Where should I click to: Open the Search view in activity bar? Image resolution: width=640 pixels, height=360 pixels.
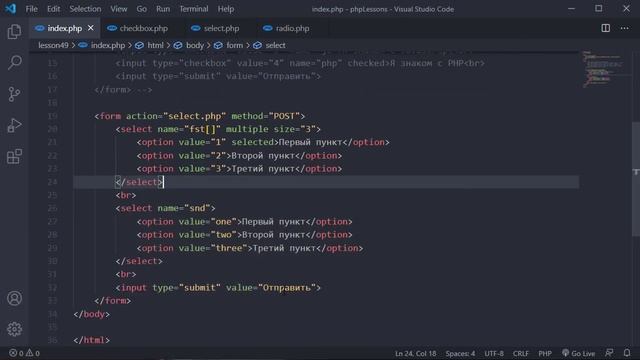pyautogui.click(x=14, y=62)
